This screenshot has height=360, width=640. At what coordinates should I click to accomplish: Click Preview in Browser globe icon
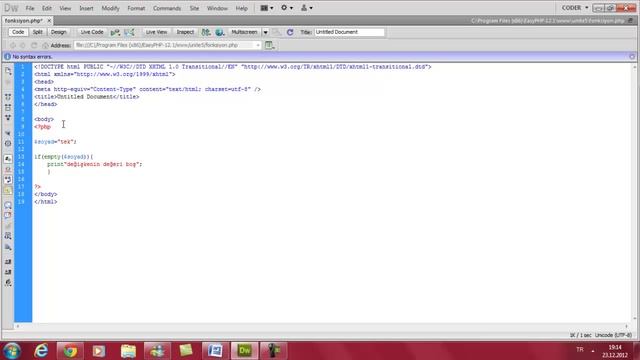pos(220,32)
